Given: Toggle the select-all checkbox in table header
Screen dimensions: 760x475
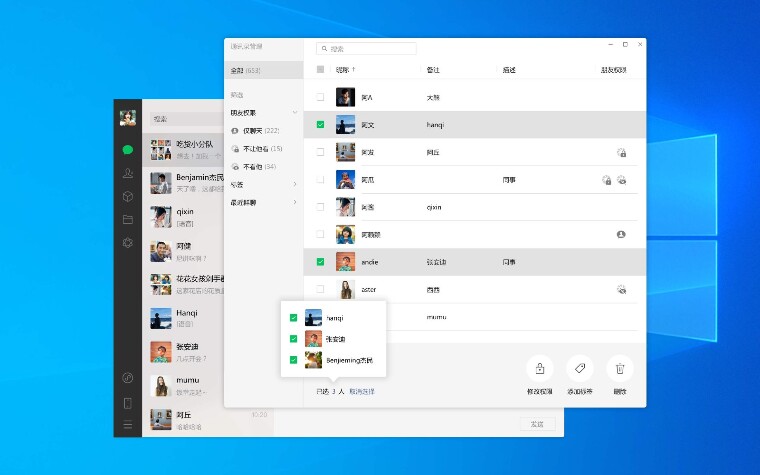Looking at the screenshot, I should tap(320, 70).
